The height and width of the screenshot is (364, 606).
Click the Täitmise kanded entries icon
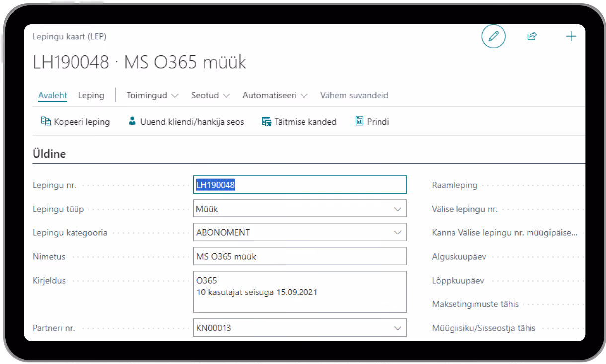click(x=266, y=121)
